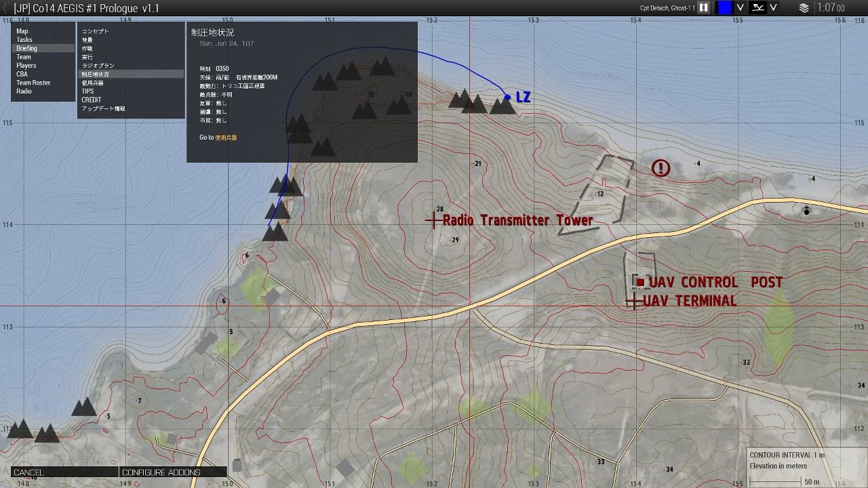Click the back chevron beside the mission title

5,8
